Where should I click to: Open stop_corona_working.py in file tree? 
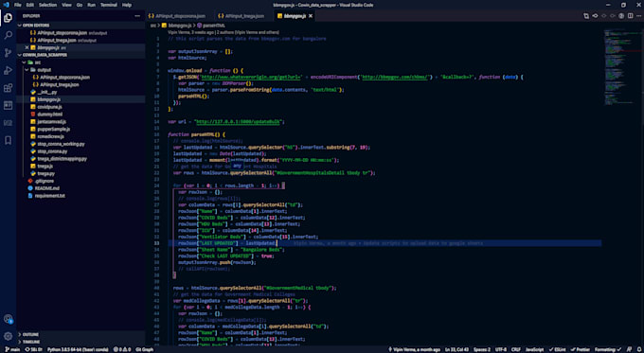[x=80, y=144]
